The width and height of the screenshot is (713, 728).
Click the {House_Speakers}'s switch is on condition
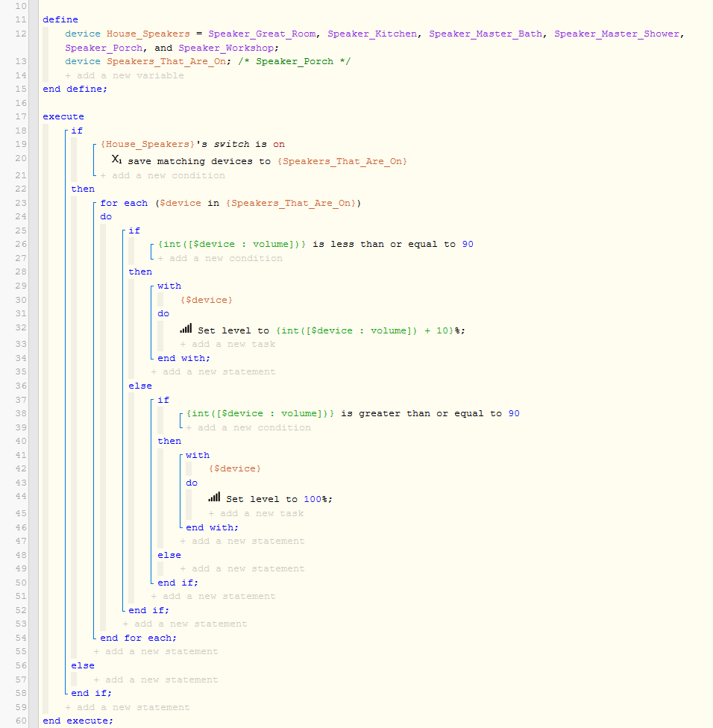[x=192, y=145]
